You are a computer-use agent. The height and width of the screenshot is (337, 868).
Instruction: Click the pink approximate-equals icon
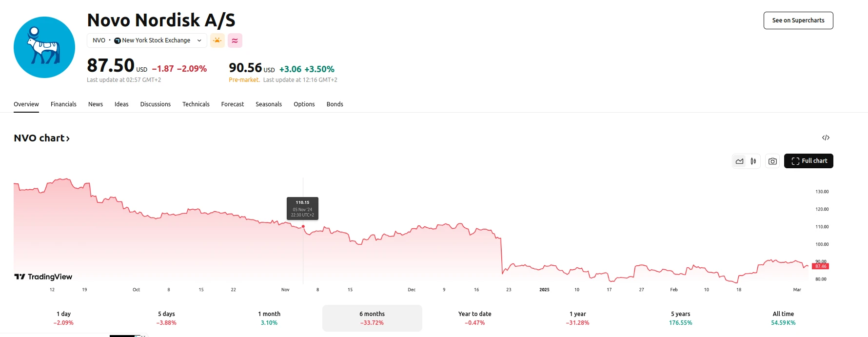click(x=235, y=40)
